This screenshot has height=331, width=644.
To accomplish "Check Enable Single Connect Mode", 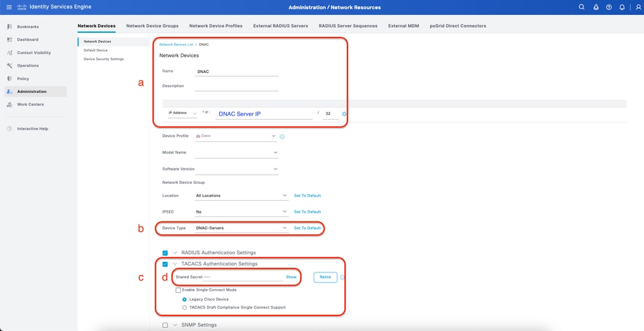I will [178, 290].
